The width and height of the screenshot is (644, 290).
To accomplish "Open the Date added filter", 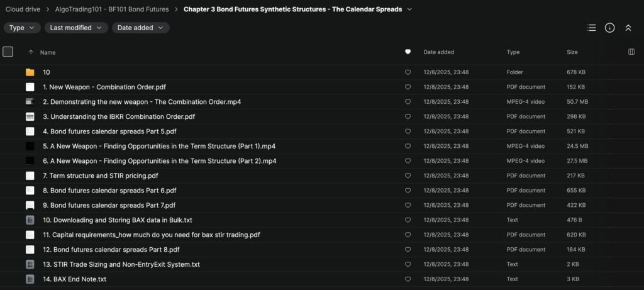I will [140, 28].
